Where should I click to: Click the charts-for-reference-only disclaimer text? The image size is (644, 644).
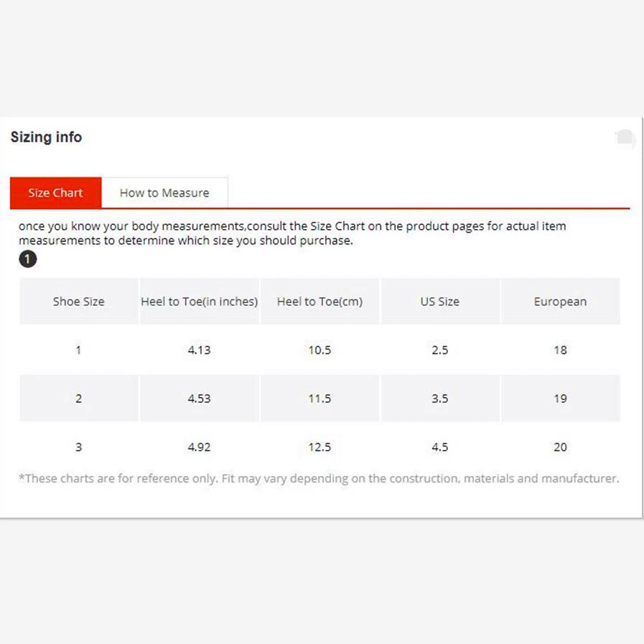[x=318, y=478]
